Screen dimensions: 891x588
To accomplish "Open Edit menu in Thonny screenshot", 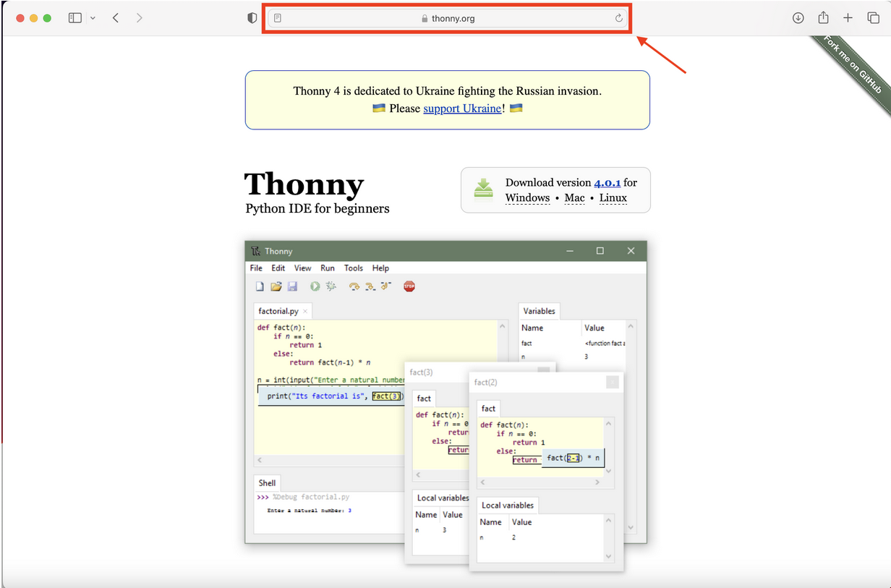I will click(278, 268).
